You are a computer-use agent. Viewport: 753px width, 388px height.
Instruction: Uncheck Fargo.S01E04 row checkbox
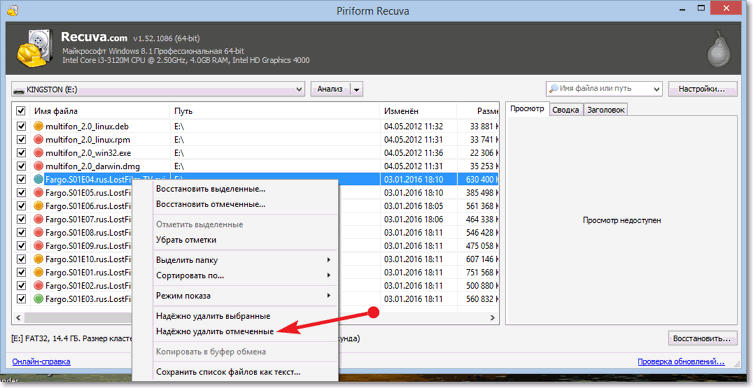pos(21,180)
